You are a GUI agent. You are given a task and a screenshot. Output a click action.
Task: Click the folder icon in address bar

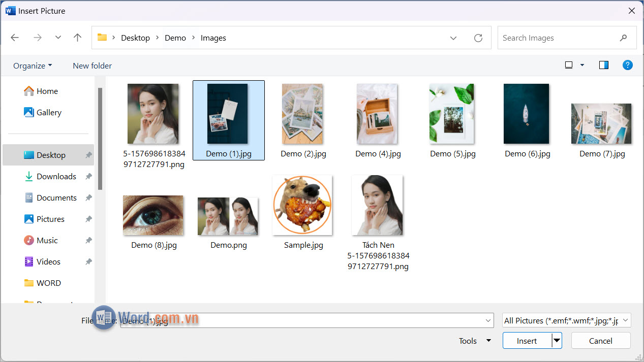coord(102,38)
